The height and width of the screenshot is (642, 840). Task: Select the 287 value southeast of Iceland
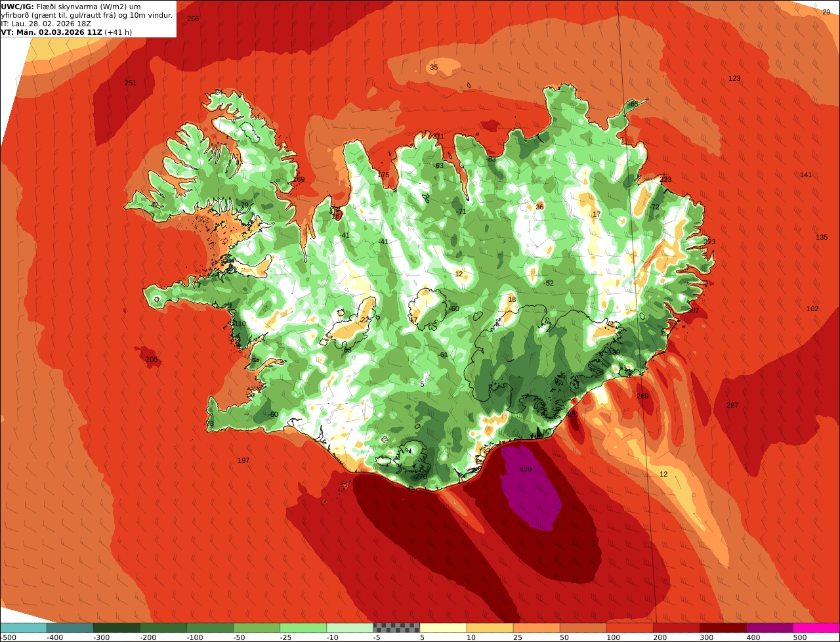732,406
